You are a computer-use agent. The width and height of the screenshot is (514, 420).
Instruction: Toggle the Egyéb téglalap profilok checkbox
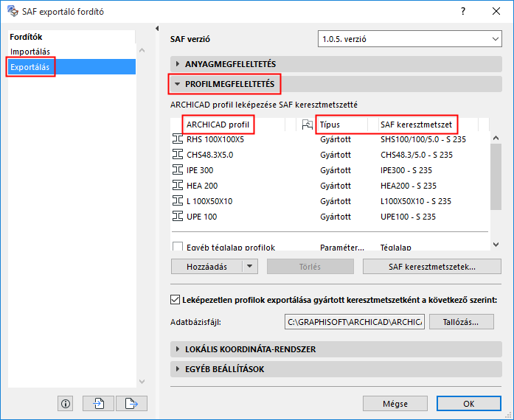[x=178, y=246]
